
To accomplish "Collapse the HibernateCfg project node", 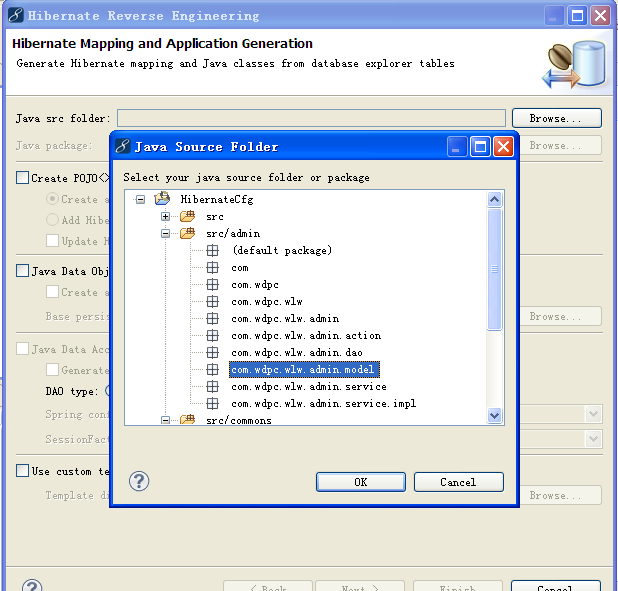I will (140, 199).
